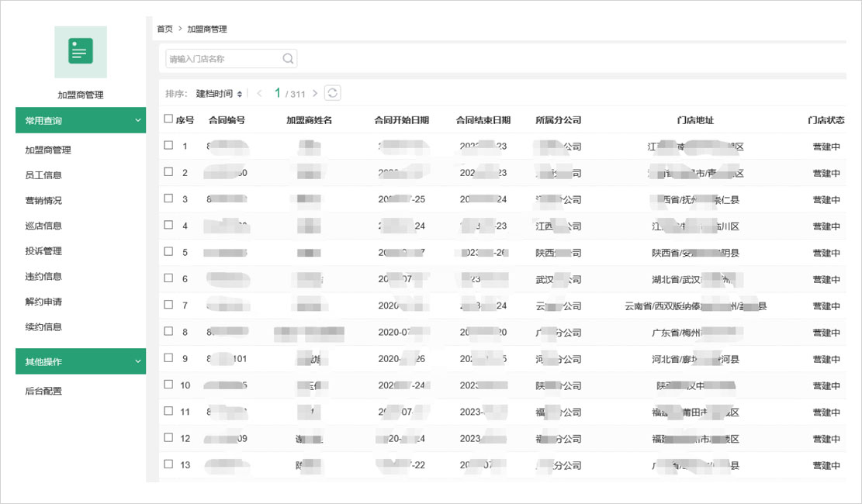Open 解约申请 in the sidebar

43,302
